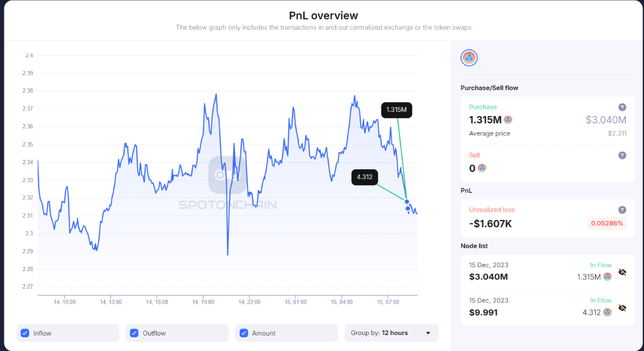Click the help icon beside Purchase
The height and width of the screenshot is (351, 644).
click(622, 107)
